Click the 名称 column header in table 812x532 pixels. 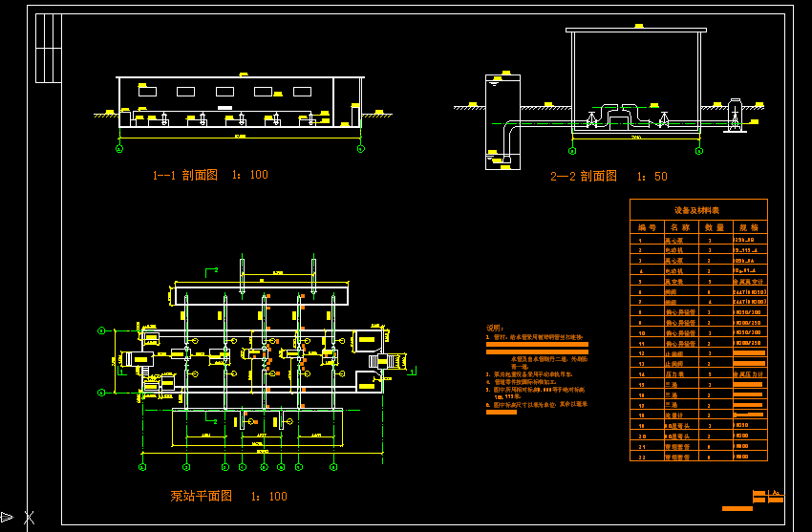(x=679, y=227)
